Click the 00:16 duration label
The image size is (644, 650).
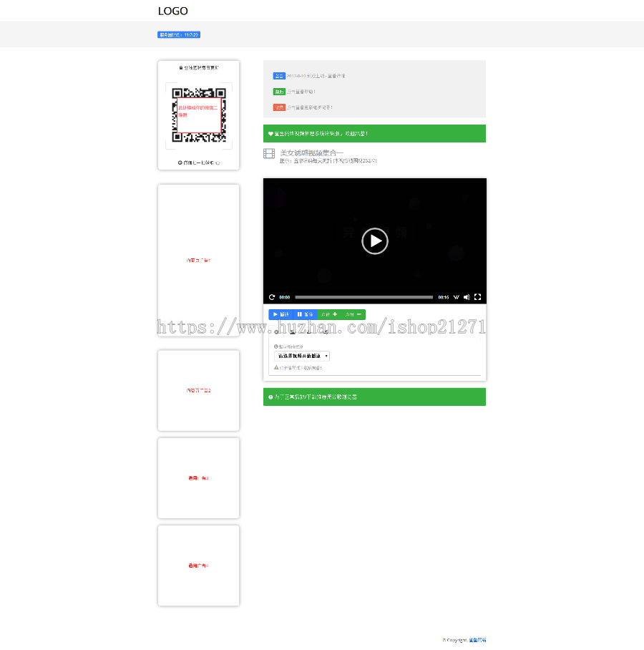coord(444,297)
